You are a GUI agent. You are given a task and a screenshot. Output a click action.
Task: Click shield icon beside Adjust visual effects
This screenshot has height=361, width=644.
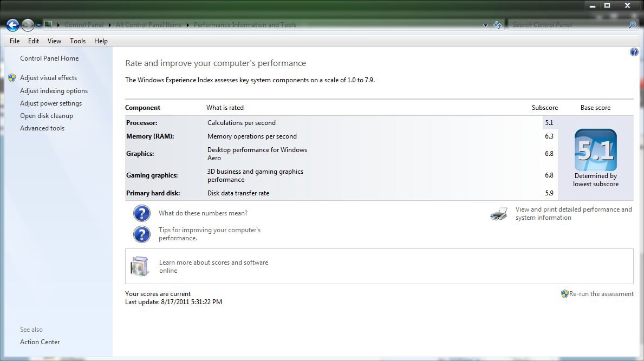pos(12,78)
